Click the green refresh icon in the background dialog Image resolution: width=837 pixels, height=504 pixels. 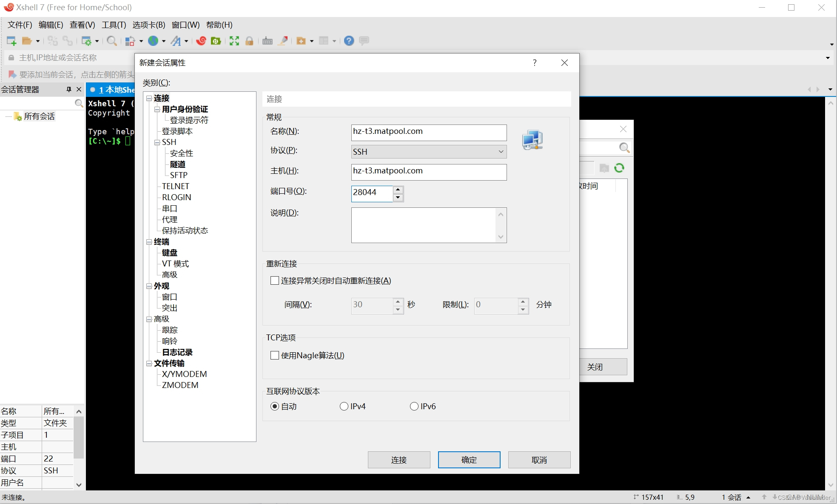(x=619, y=168)
